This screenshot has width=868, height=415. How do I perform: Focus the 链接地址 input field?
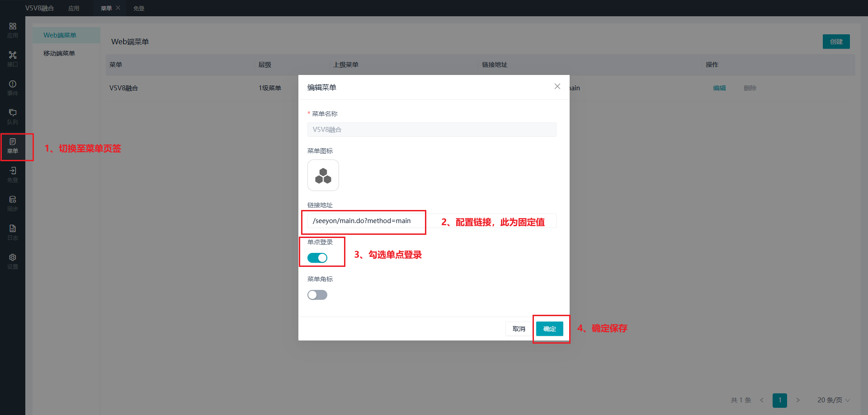432,221
